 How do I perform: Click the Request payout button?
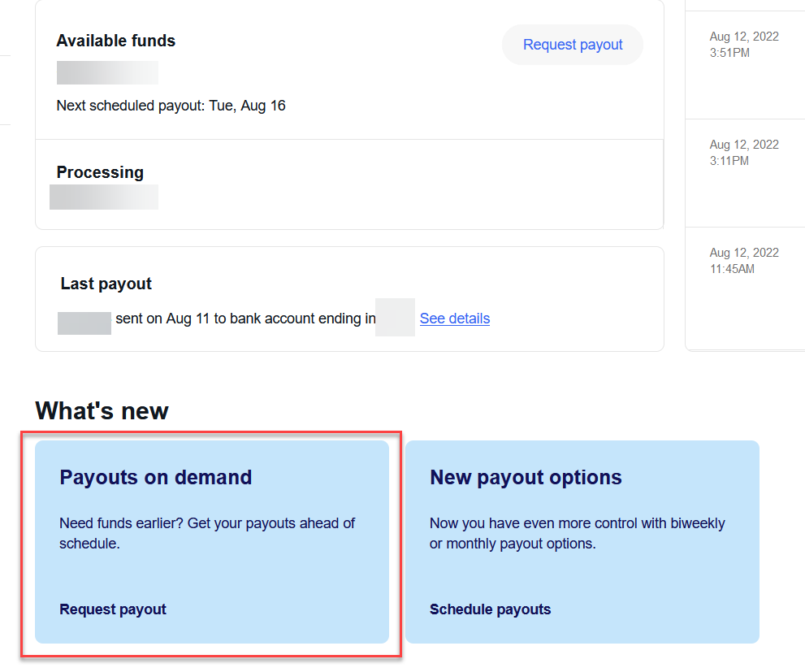point(572,45)
